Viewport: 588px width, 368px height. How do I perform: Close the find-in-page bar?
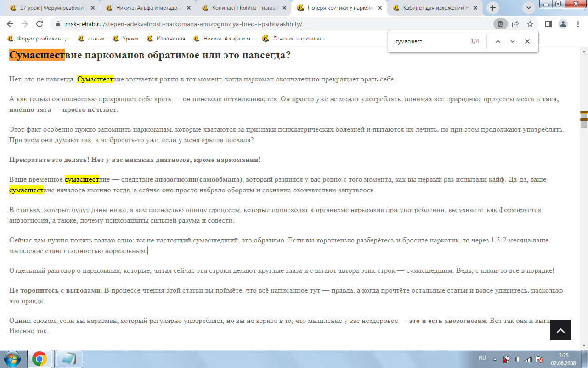pyautogui.click(x=527, y=41)
